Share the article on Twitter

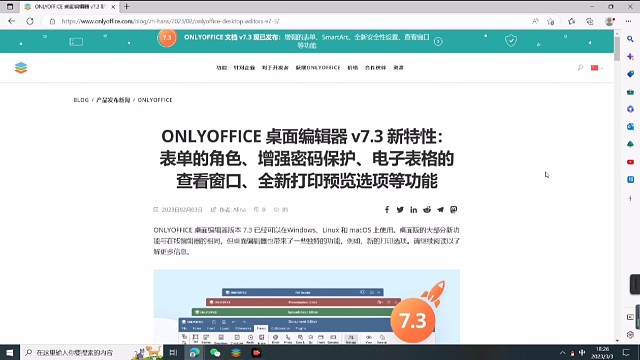point(400,209)
